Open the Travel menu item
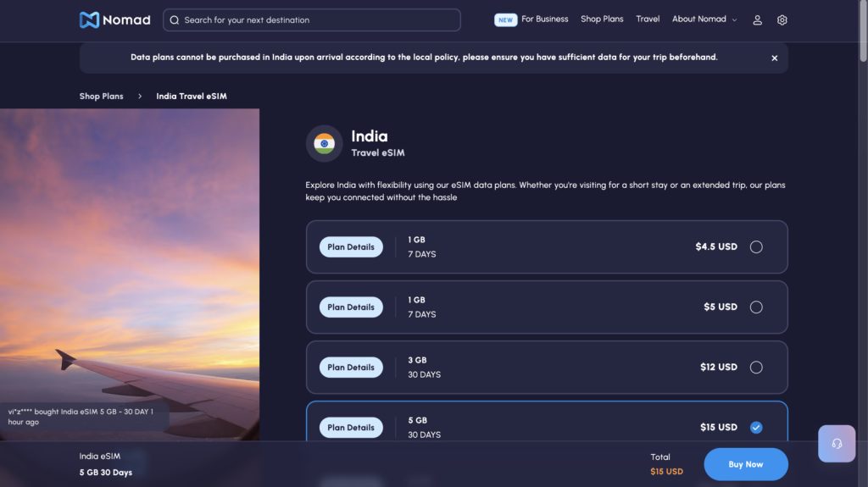Viewport: 868px width, 487px height. pyautogui.click(x=648, y=19)
